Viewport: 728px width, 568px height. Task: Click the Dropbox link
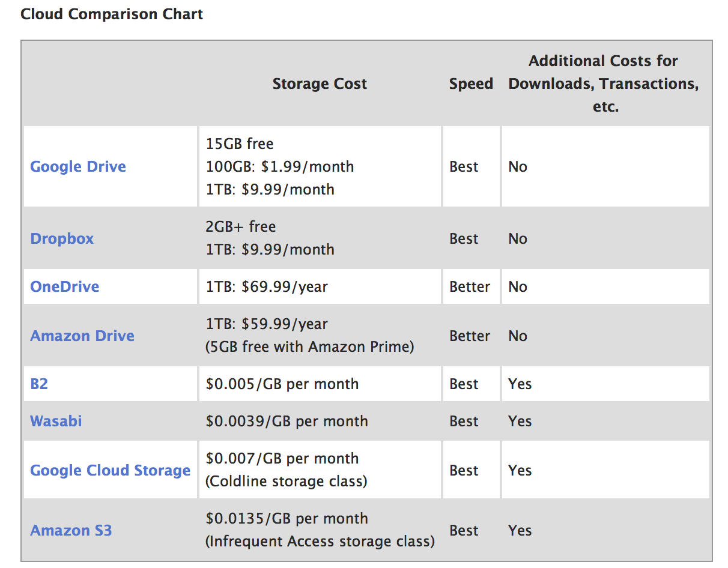(x=62, y=238)
